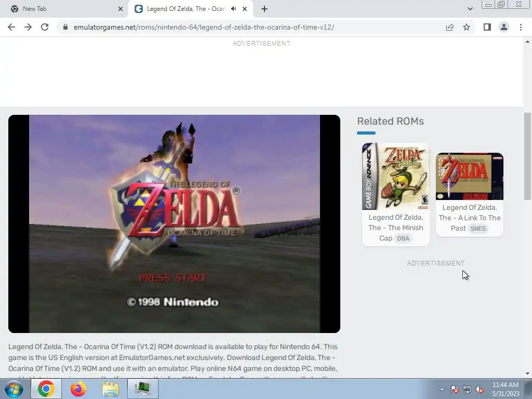Image resolution: width=532 pixels, height=399 pixels.
Task: Click the GBA platform tag
Action: point(403,238)
